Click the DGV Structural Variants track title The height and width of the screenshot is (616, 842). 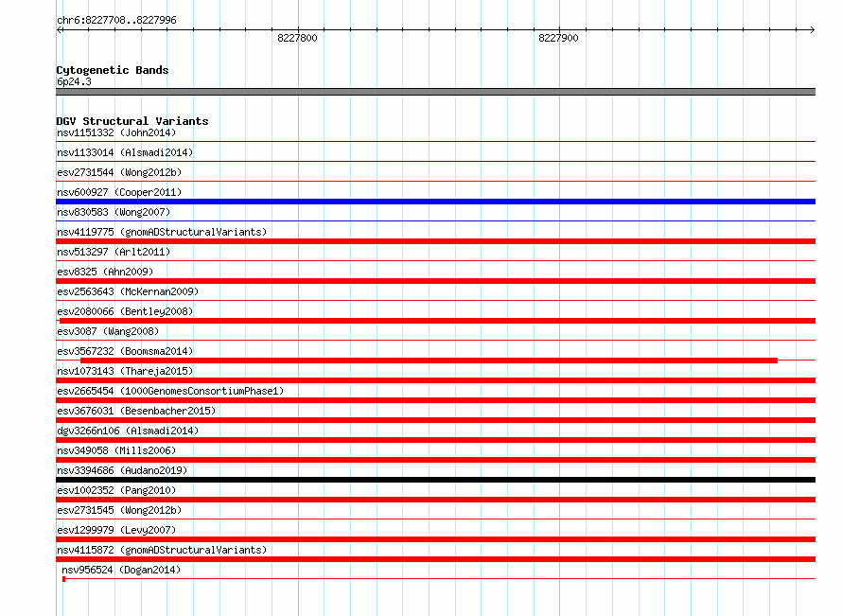(x=132, y=121)
